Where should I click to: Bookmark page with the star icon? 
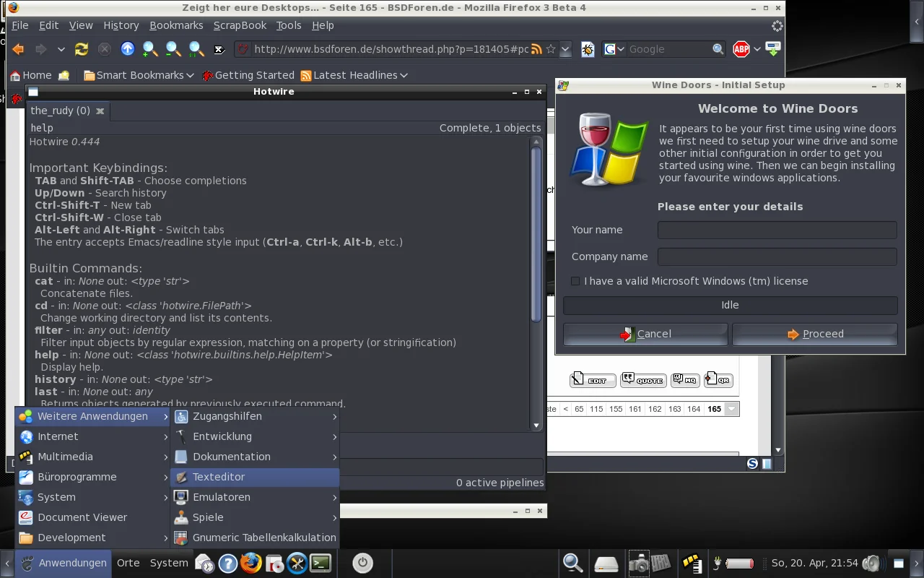tap(551, 49)
